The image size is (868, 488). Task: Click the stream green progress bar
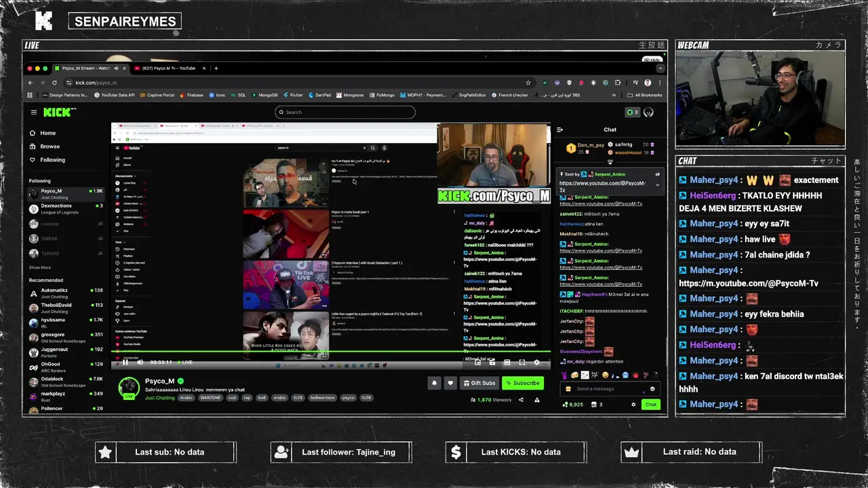(x=331, y=352)
